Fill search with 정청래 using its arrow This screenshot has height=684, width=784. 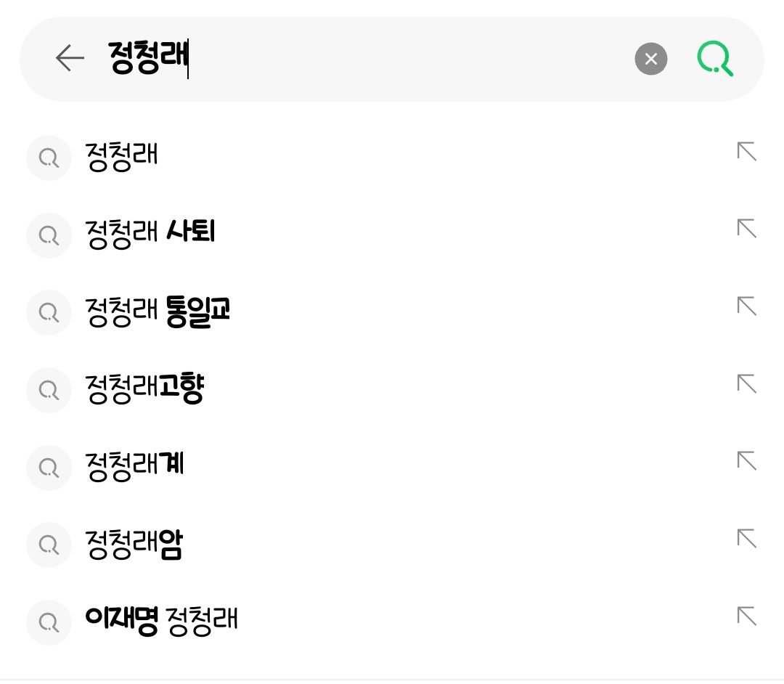tap(746, 152)
